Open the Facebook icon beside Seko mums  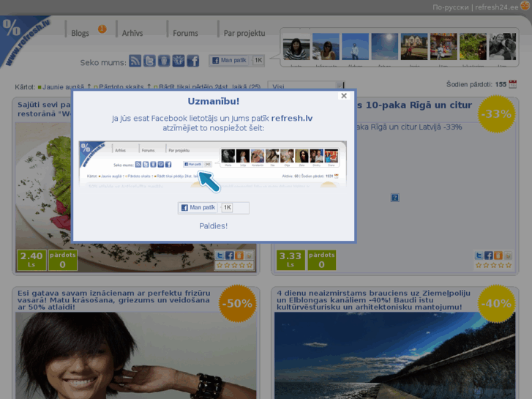click(193, 61)
